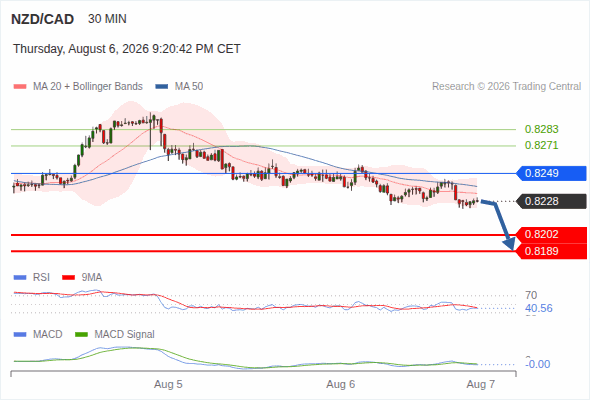
Task: Click the MACD Signal green legend marker
Action: coord(82,335)
